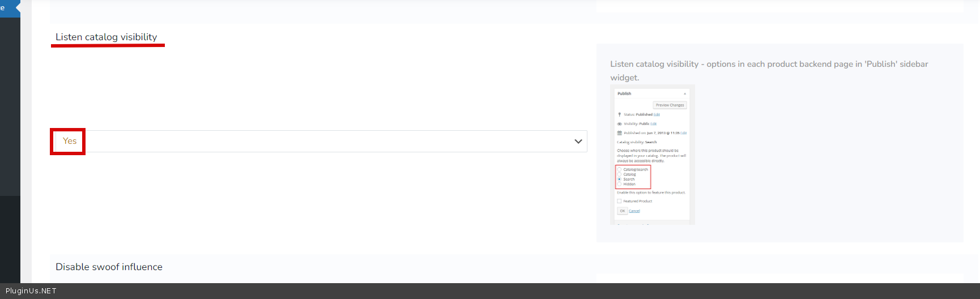This screenshot has width=980, height=299.
Task: Click the Edit link next to Status: Published
Action: pos(657,114)
